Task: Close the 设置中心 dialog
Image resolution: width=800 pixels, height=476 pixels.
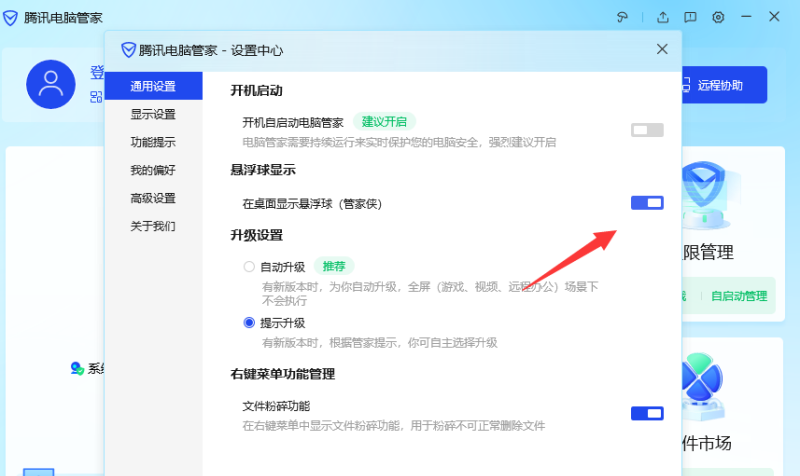Action: (662, 49)
